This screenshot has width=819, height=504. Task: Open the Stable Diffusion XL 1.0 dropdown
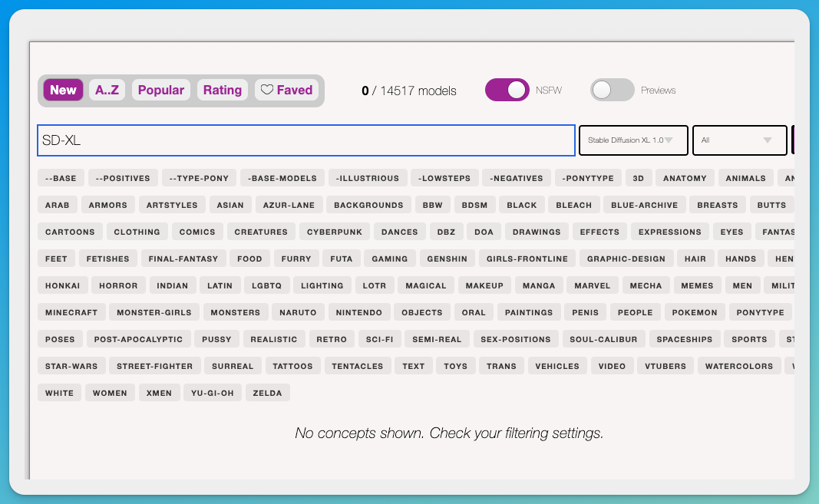click(x=631, y=140)
